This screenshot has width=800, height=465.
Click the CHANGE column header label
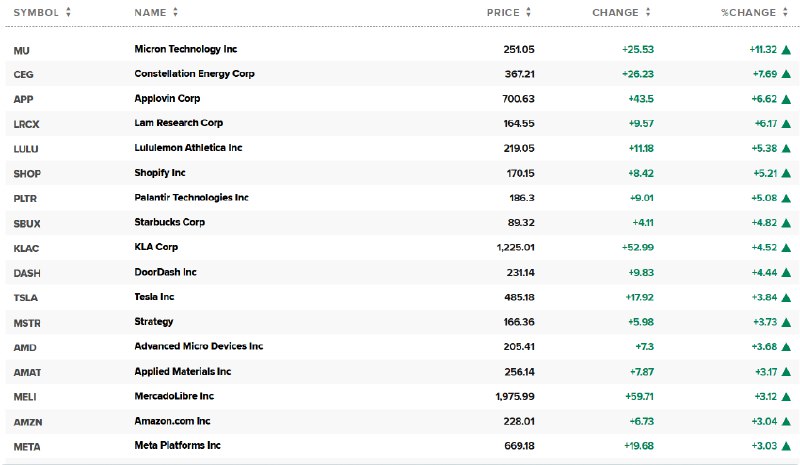(x=615, y=12)
